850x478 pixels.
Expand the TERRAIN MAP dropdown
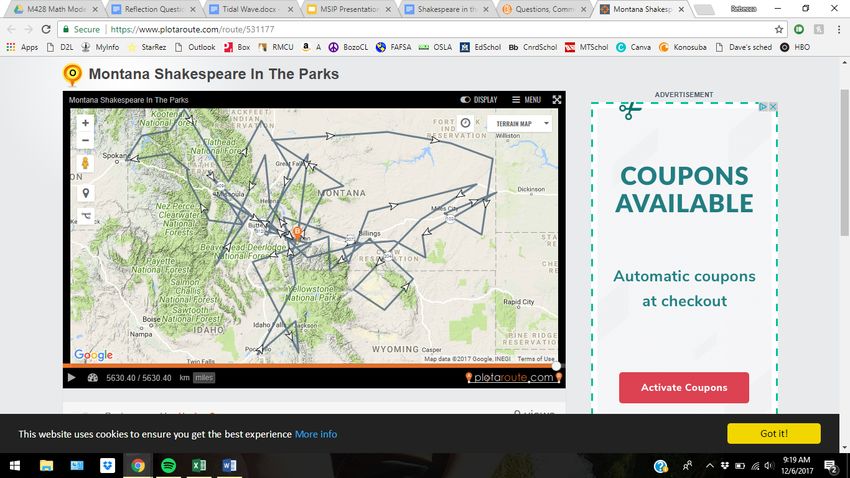[x=519, y=124]
